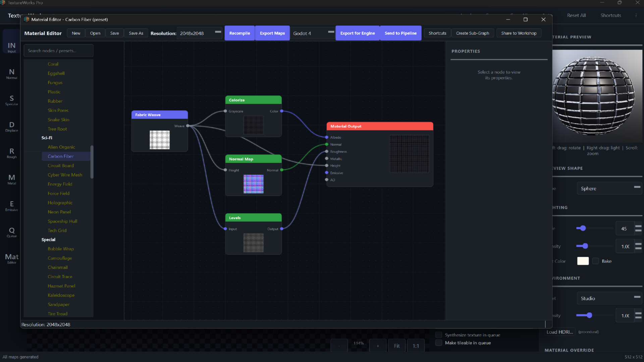Toggle the Bake option in lighting settings
644x362 pixels.
[x=595, y=261]
